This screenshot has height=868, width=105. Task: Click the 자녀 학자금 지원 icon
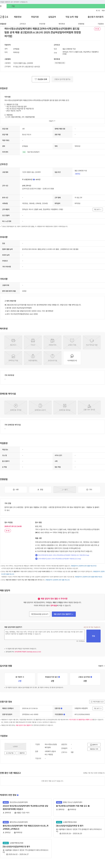pyautogui.click(x=92, y=342)
